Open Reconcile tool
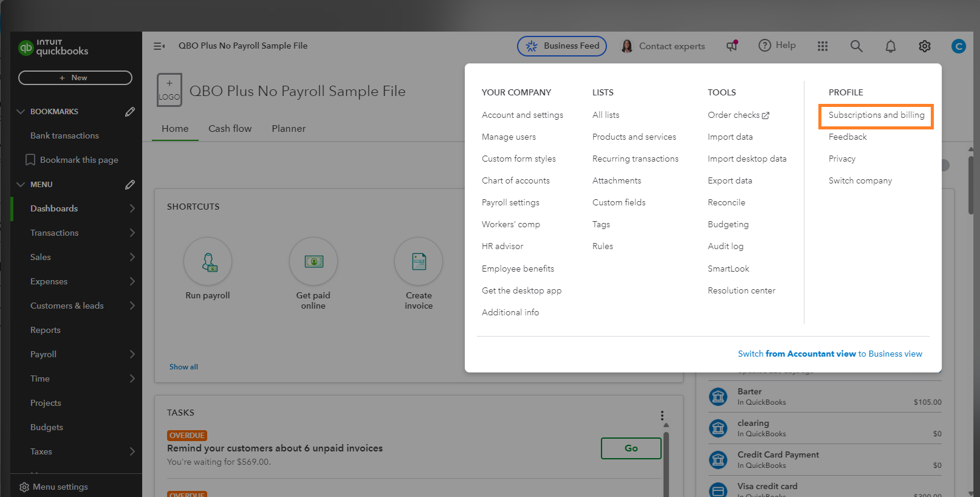The width and height of the screenshot is (980, 497). coord(727,202)
